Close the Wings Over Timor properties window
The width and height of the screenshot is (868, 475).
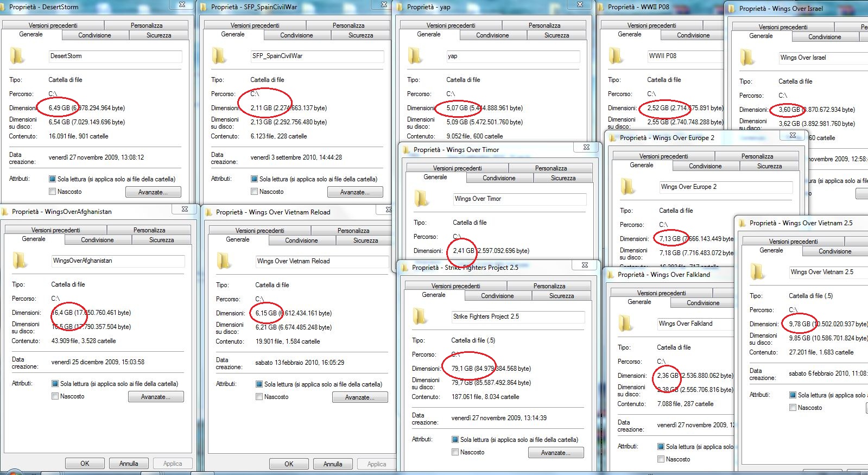[587, 147]
